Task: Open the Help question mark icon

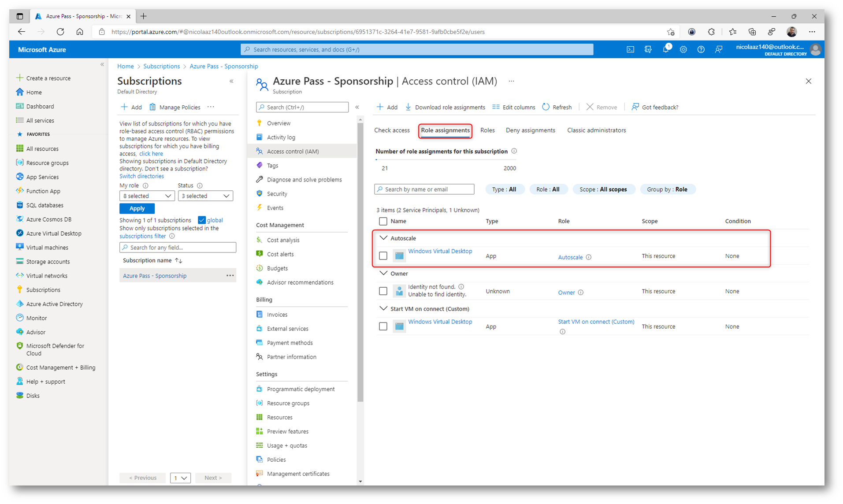Action: (x=701, y=49)
